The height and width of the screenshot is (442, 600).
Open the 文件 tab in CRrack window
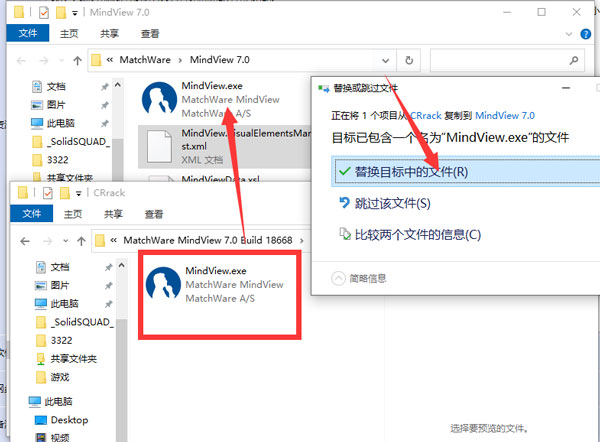click(31, 214)
